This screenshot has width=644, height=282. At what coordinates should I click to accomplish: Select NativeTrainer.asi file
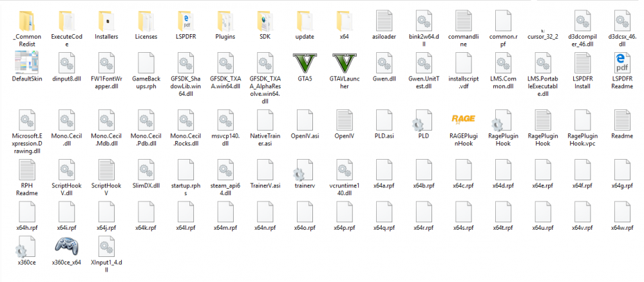[265, 120]
